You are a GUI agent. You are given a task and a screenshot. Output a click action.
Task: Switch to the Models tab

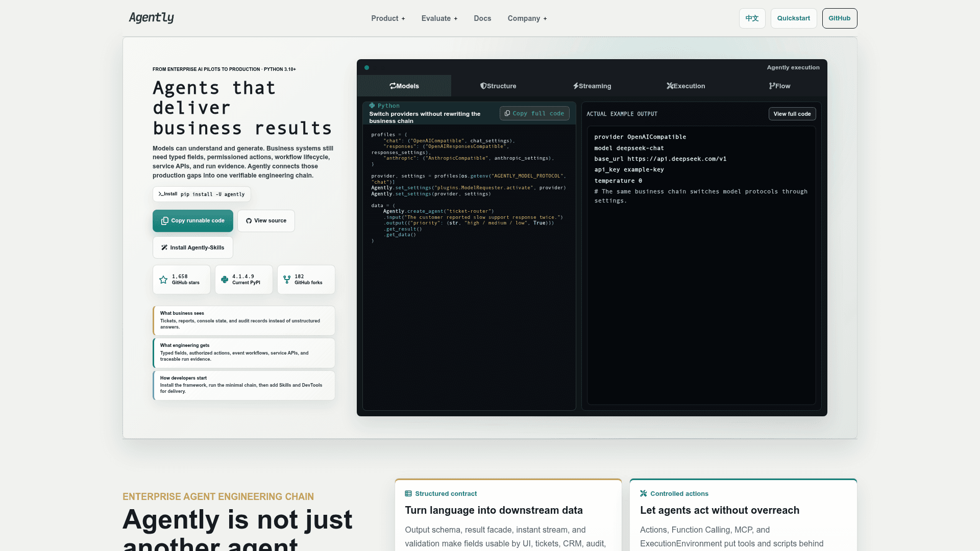404,86
